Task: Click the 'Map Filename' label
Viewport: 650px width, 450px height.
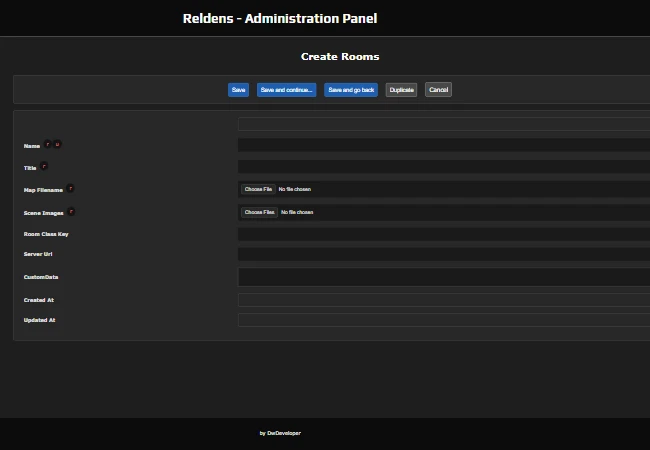Action: click(x=43, y=190)
